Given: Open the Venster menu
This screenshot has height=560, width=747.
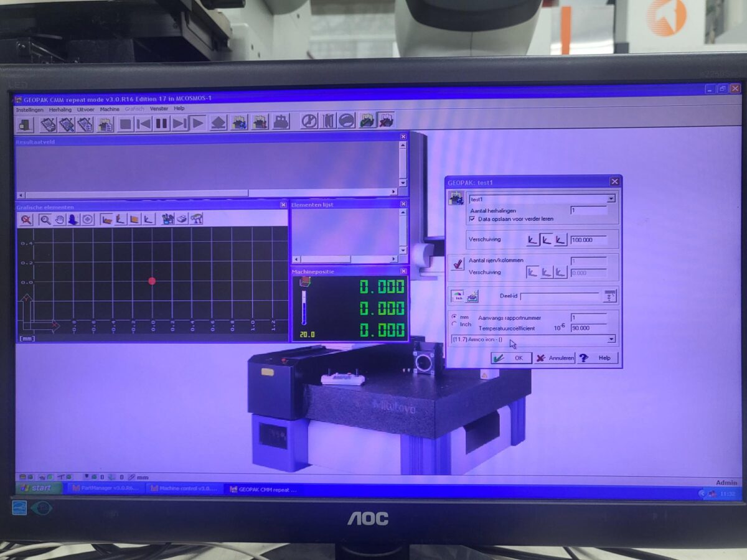Looking at the screenshot, I should pos(159,109).
